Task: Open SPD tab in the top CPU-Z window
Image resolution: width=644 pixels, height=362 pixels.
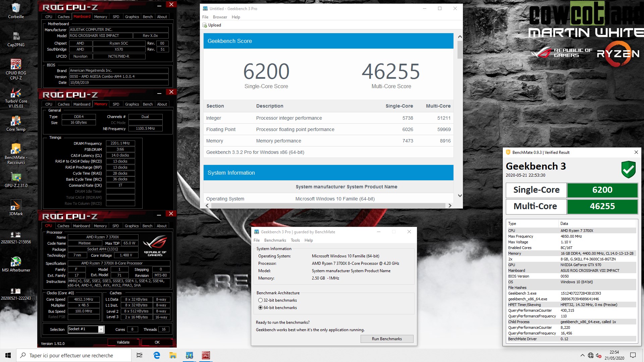Action: pyautogui.click(x=116, y=17)
